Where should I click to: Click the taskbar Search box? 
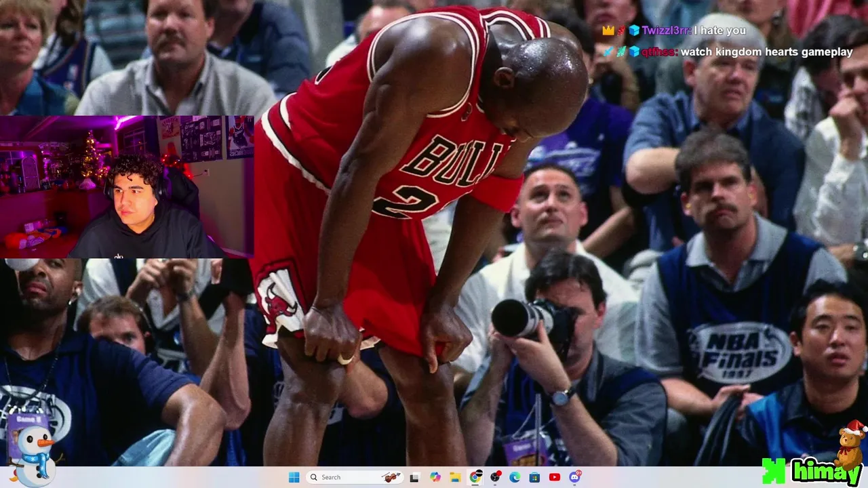click(354, 477)
